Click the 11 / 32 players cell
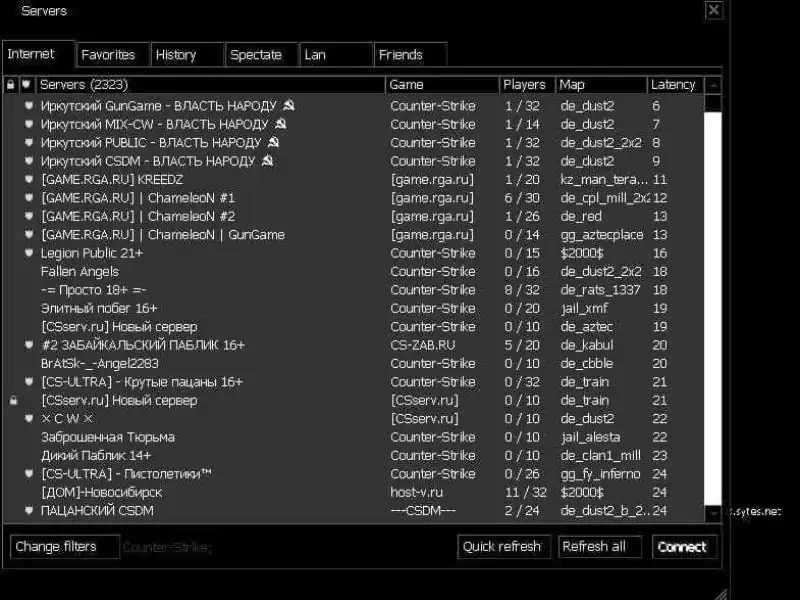The height and width of the screenshot is (600, 800). click(x=526, y=492)
